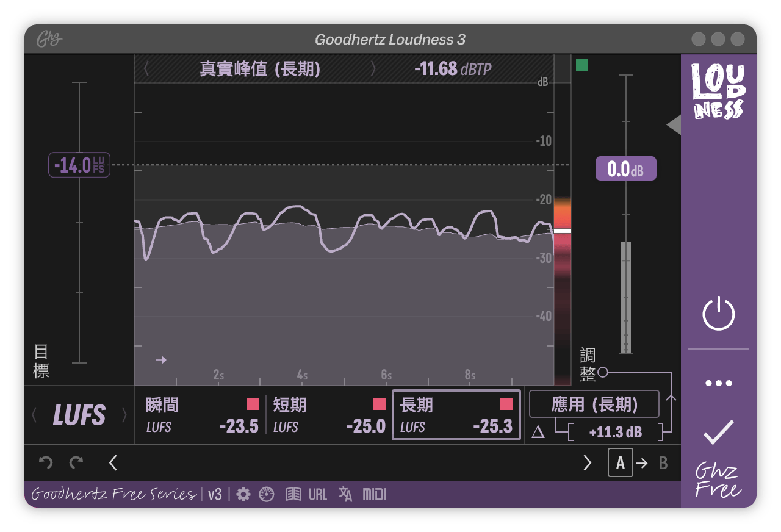
Task: Select the 長期 long-term LUFS readout
Action: [x=456, y=415]
